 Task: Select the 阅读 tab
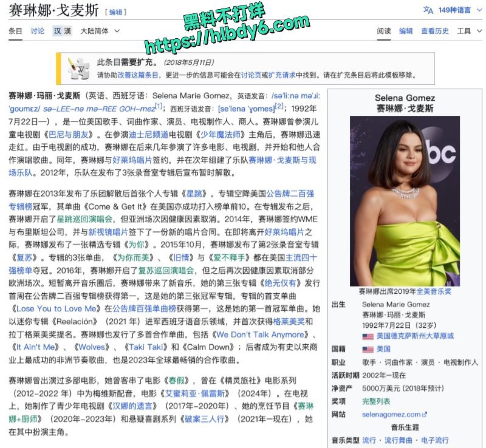click(x=384, y=31)
